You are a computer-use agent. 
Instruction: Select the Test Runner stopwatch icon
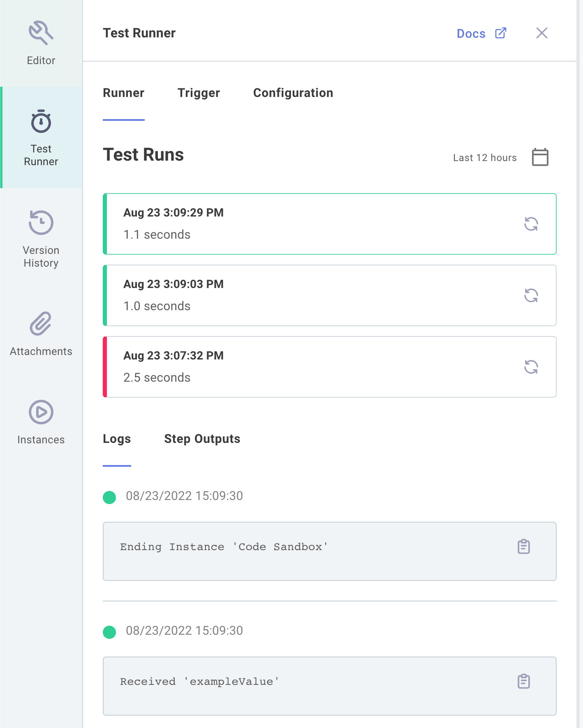tap(40, 121)
